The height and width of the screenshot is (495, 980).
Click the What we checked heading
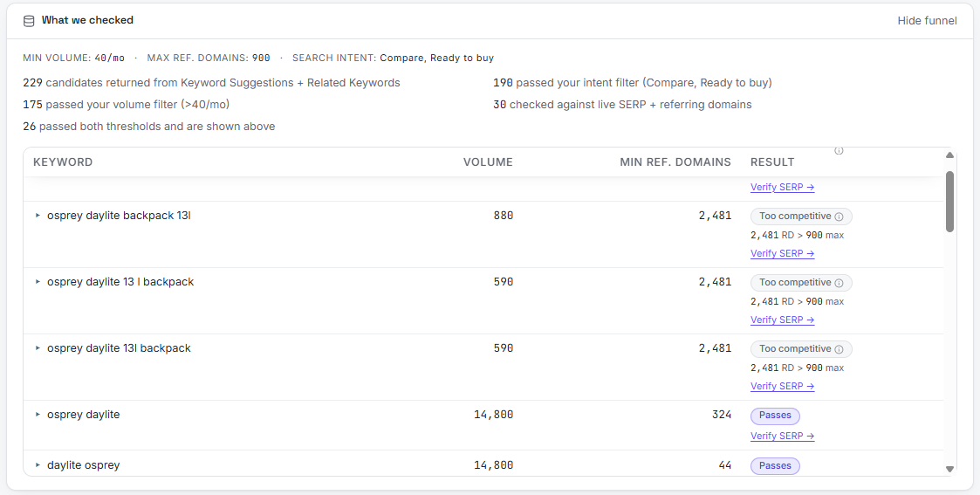point(87,20)
